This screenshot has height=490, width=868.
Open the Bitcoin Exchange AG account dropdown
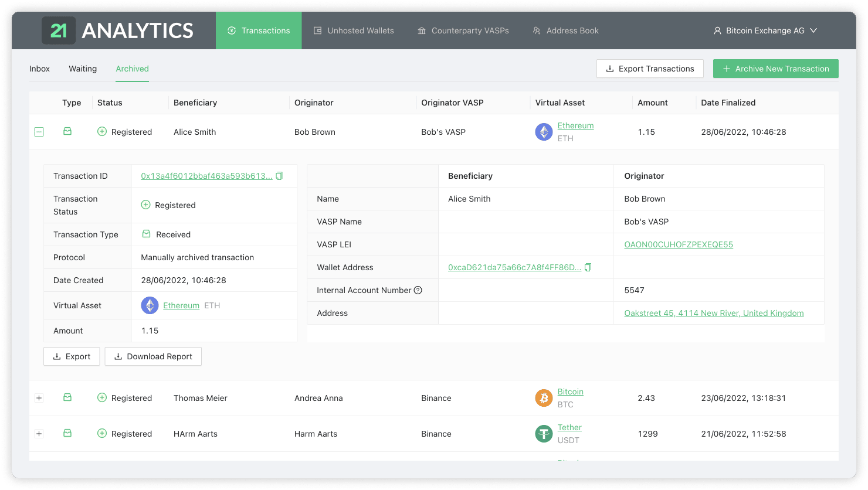(765, 30)
